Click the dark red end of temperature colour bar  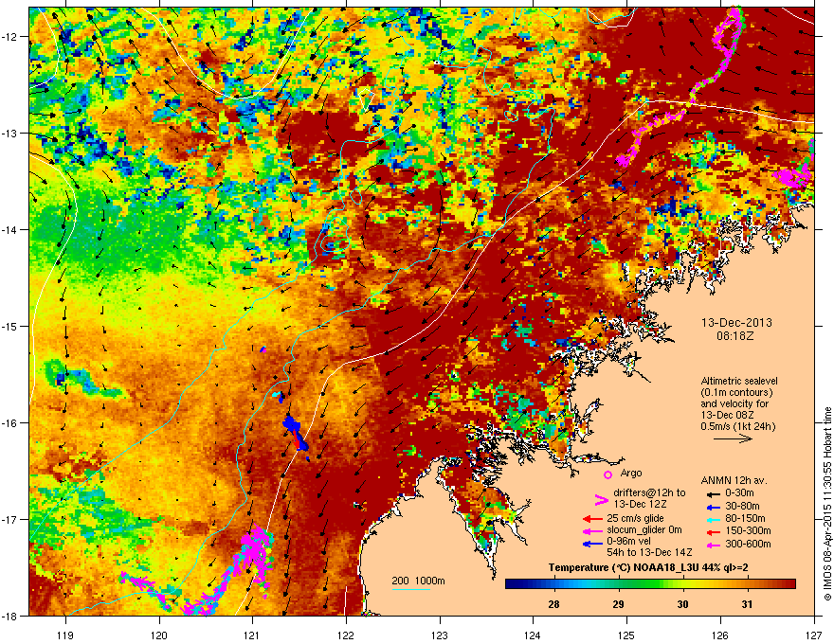(x=791, y=584)
